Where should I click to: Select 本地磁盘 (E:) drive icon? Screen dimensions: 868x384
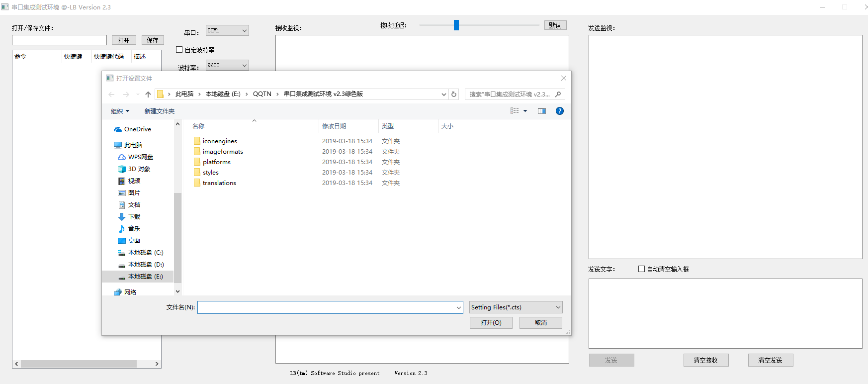coord(122,277)
